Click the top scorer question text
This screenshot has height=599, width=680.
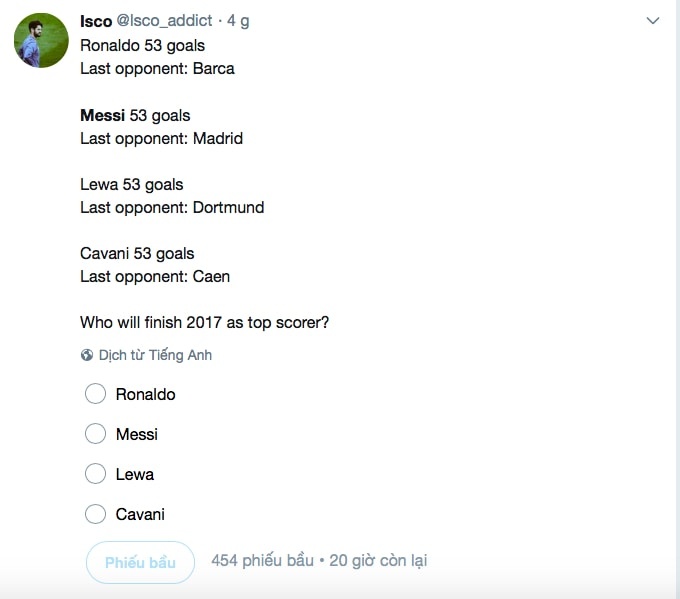click(x=204, y=322)
